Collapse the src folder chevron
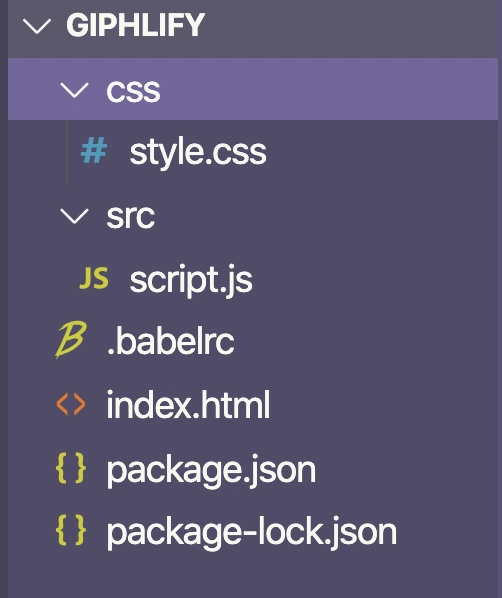 (74, 216)
